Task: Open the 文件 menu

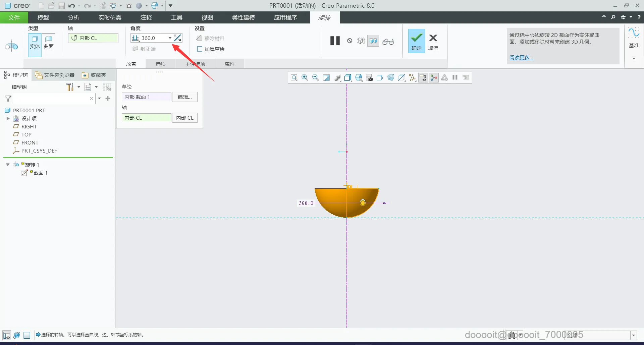Action: coord(14,17)
